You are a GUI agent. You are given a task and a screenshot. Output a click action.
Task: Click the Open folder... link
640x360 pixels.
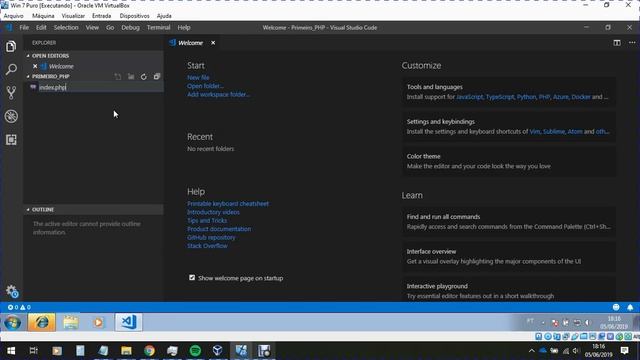click(x=205, y=86)
